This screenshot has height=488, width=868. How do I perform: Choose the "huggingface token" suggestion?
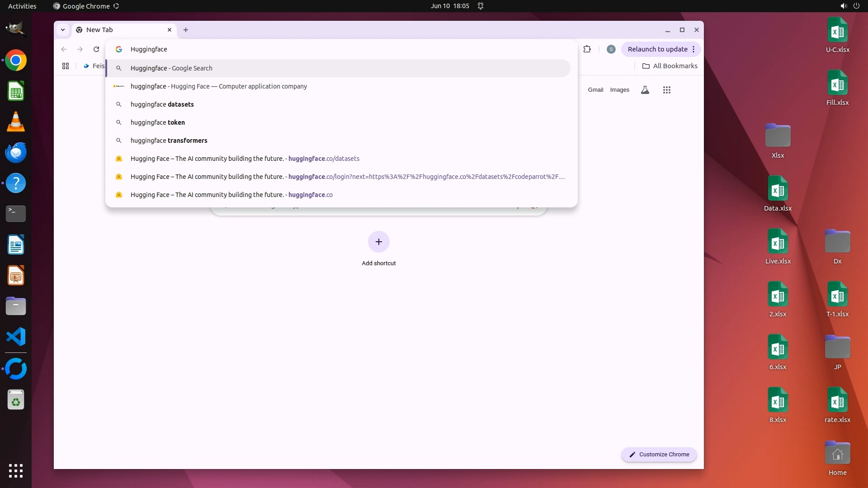[x=157, y=122]
